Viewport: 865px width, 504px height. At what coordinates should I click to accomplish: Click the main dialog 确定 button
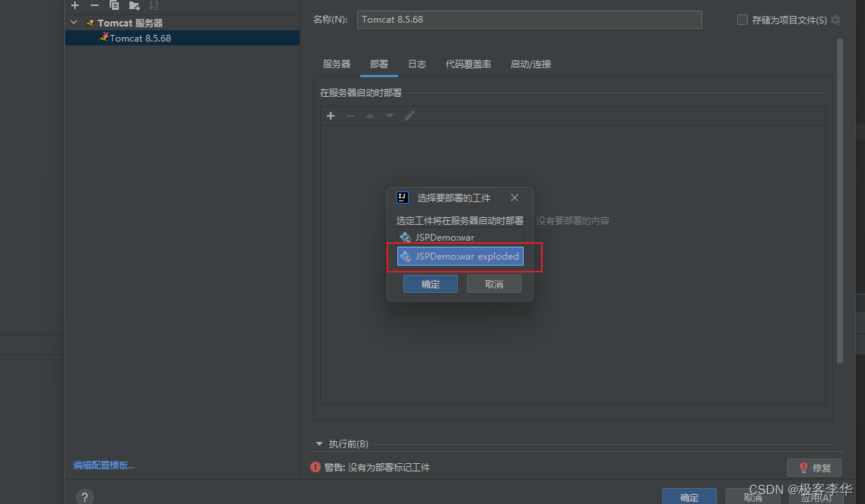689,497
